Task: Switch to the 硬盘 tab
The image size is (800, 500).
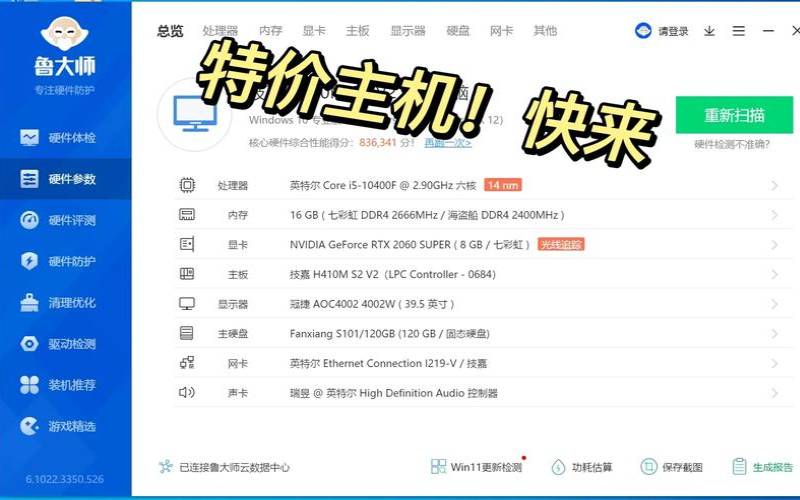Action: pyautogui.click(x=458, y=31)
